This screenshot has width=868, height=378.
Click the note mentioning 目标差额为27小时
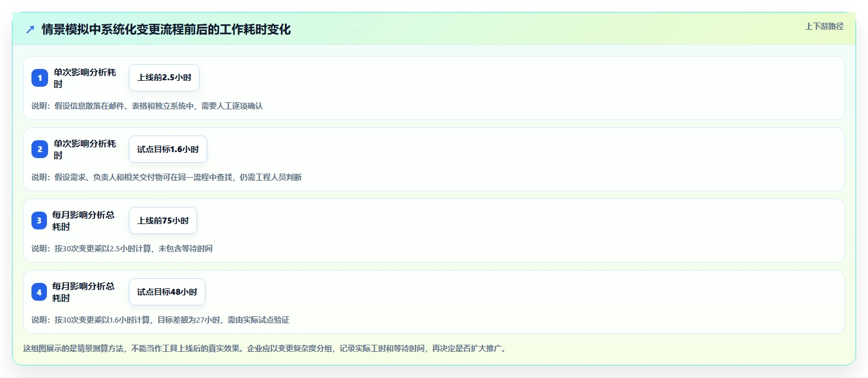(160, 320)
